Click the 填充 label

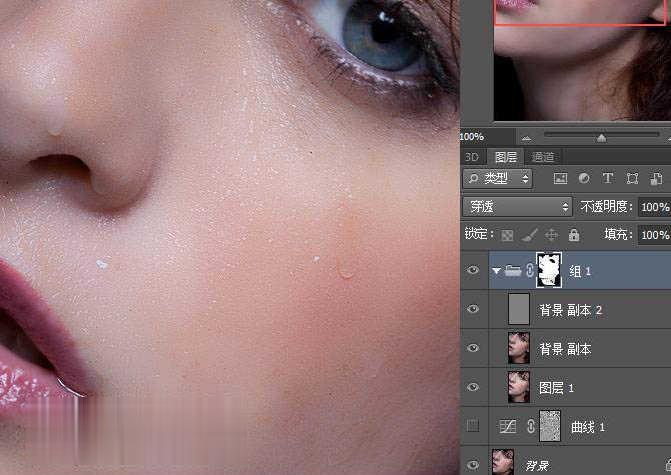click(618, 235)
